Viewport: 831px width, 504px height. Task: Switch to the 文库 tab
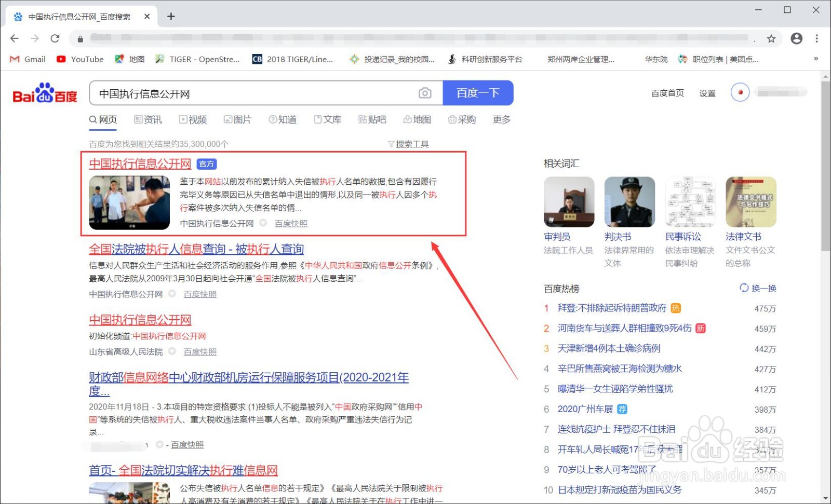328,119
